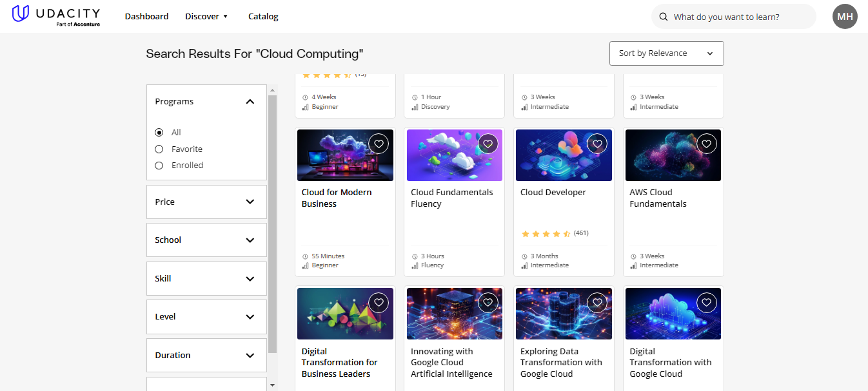
Task: Select the All programs radio button
Action: point(159,132)
